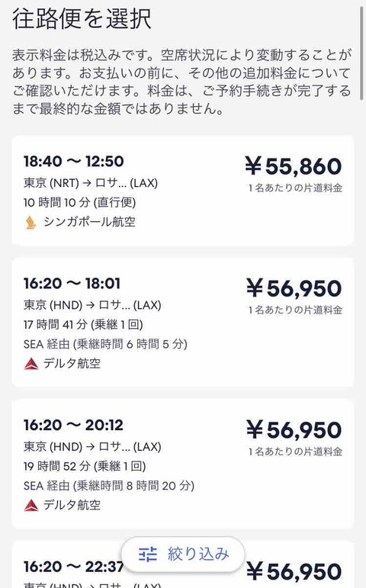Select the ¥55,860 fare price
The image size is (366, 588).
coord(294,166)
